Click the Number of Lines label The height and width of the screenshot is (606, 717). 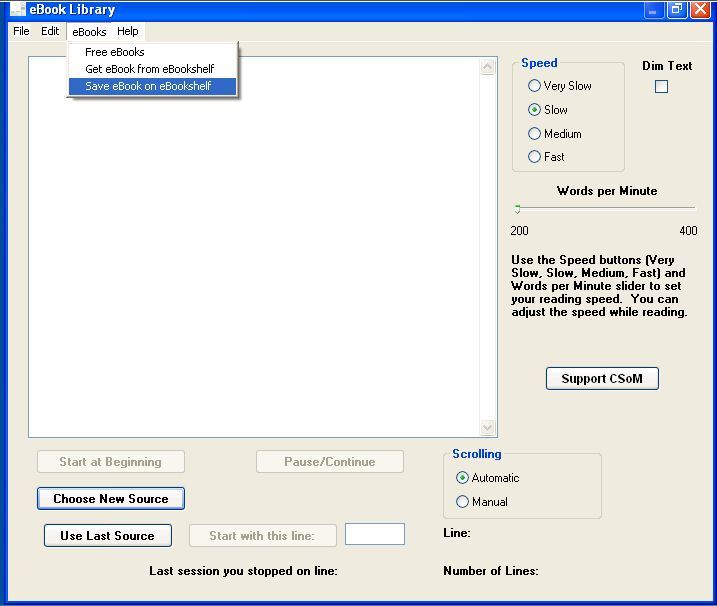pos(491,570)
